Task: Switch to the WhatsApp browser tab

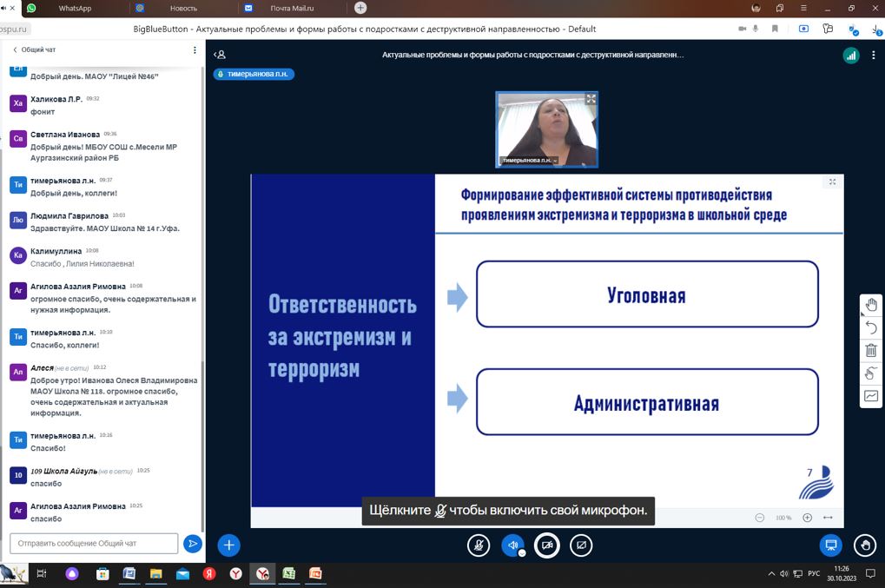Action: (74, 8)
